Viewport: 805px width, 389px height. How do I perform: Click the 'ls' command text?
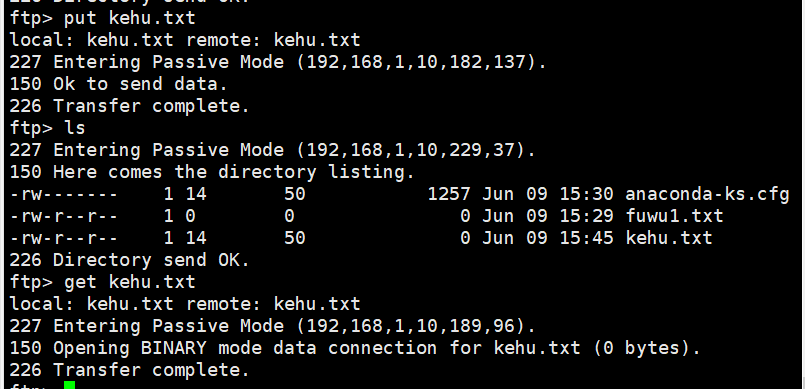pos(74,128)
